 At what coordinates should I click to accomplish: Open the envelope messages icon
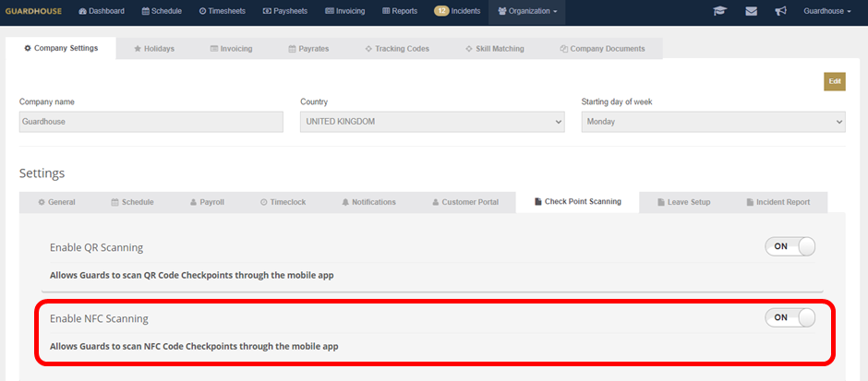pos(752,11)
